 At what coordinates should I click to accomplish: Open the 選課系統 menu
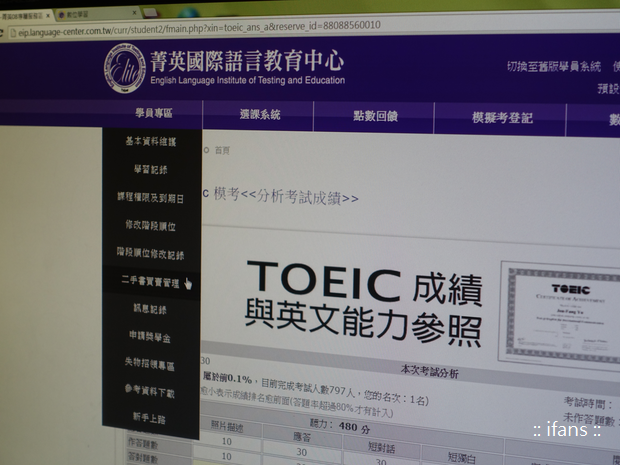(x=260, y=115)
